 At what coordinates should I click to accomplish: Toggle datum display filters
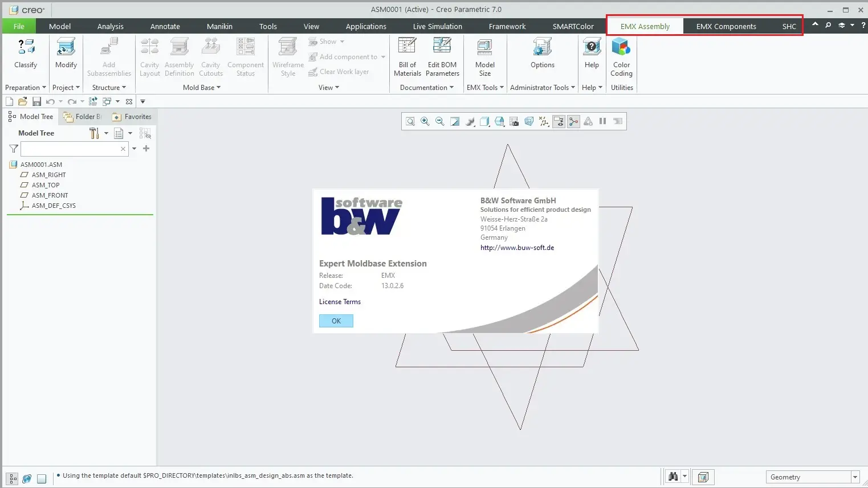click(x=544, y=121)
